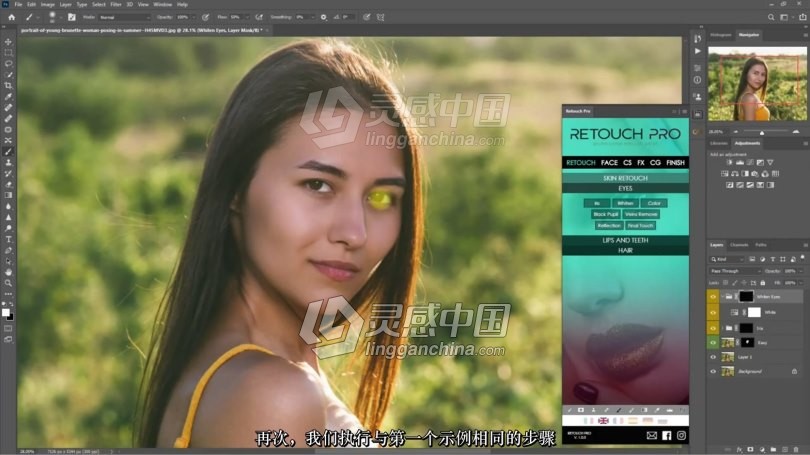Image resolution: width=810 pixels, height=455 pixels.
Task: Click the Black Pupil button
Action: click(x=605, y=214)
